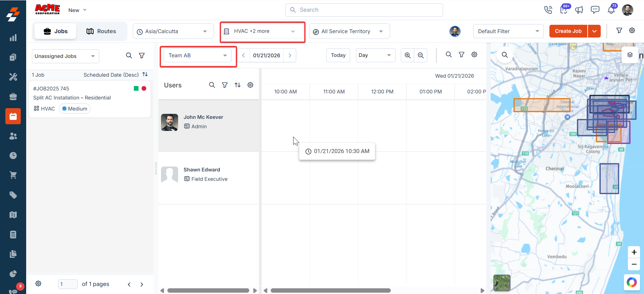Open the dashboard chart icon in sidebar

click(13, 38)
